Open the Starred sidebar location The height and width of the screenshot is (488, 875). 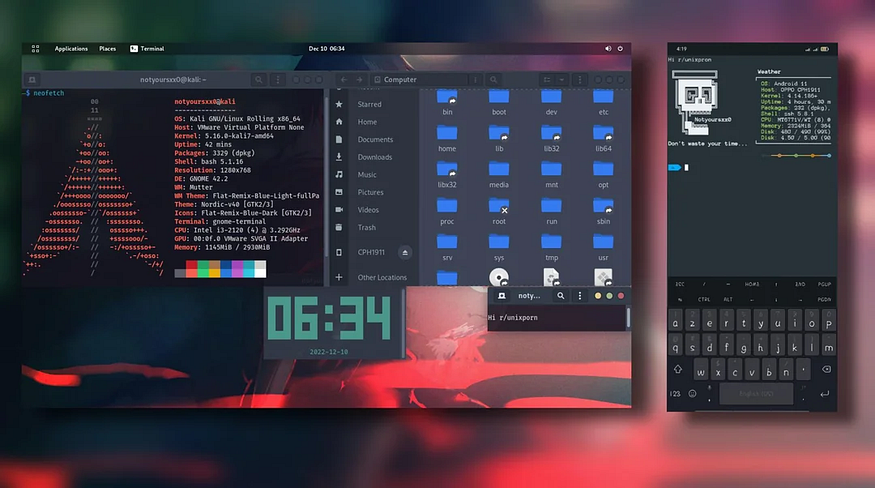(x=369, y=104)
